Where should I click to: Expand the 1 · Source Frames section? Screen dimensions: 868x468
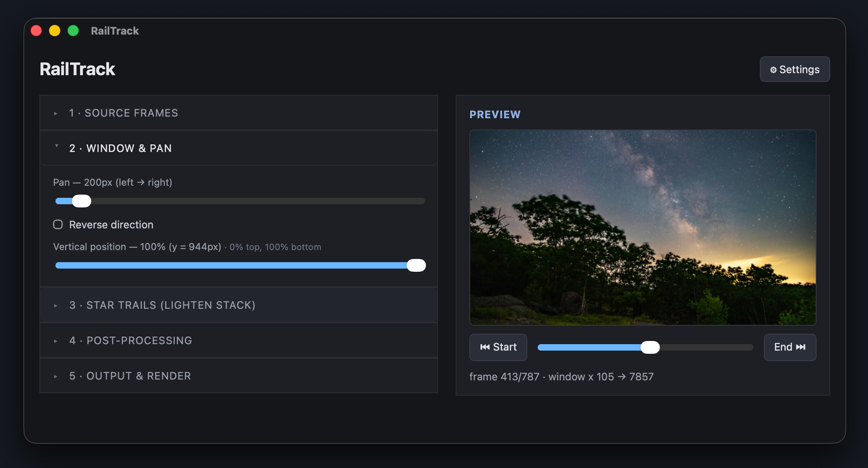(239, 113)
